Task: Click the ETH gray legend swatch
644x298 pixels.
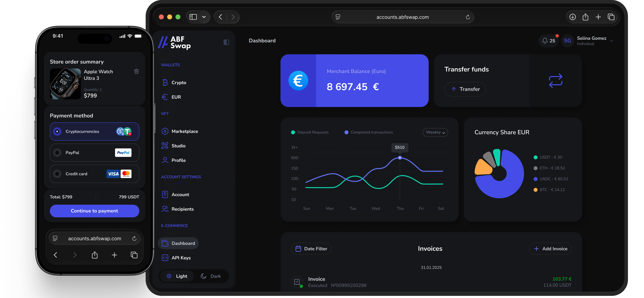Action: [535, 168]
